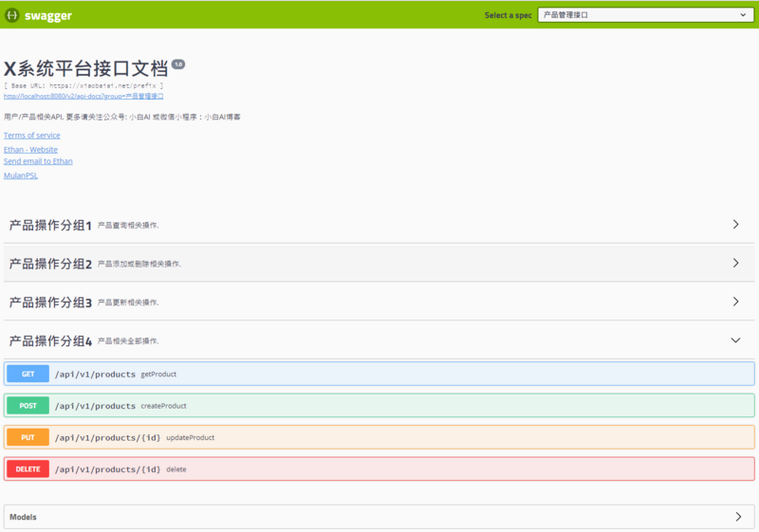This screenshot has height=532, width=759.
Task: Click the Select a spec label
Action: pyautogui.click(x=509, y=15)
